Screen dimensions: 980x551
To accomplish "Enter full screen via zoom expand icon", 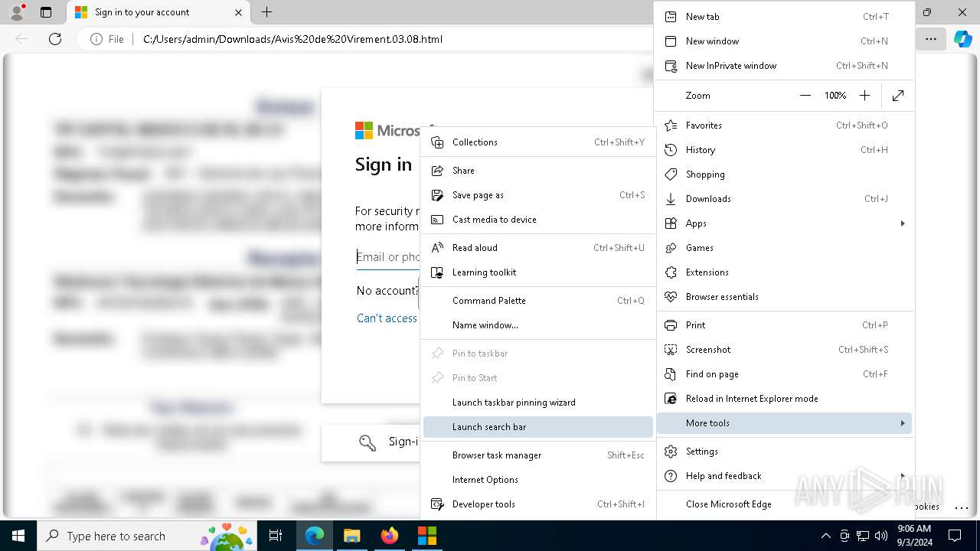I will (x=898, y=96).
